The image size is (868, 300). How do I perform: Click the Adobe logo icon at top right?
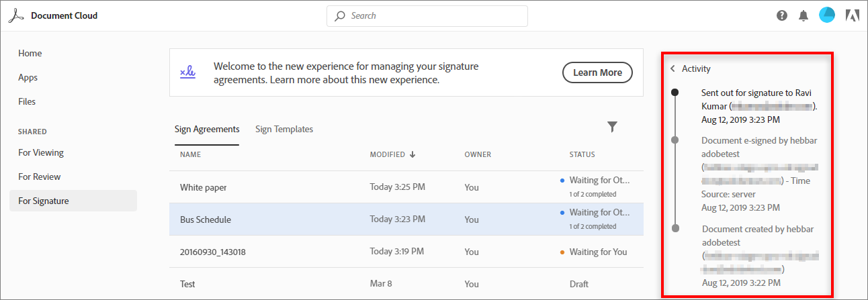pyautogui.click(x=853, y=15)
